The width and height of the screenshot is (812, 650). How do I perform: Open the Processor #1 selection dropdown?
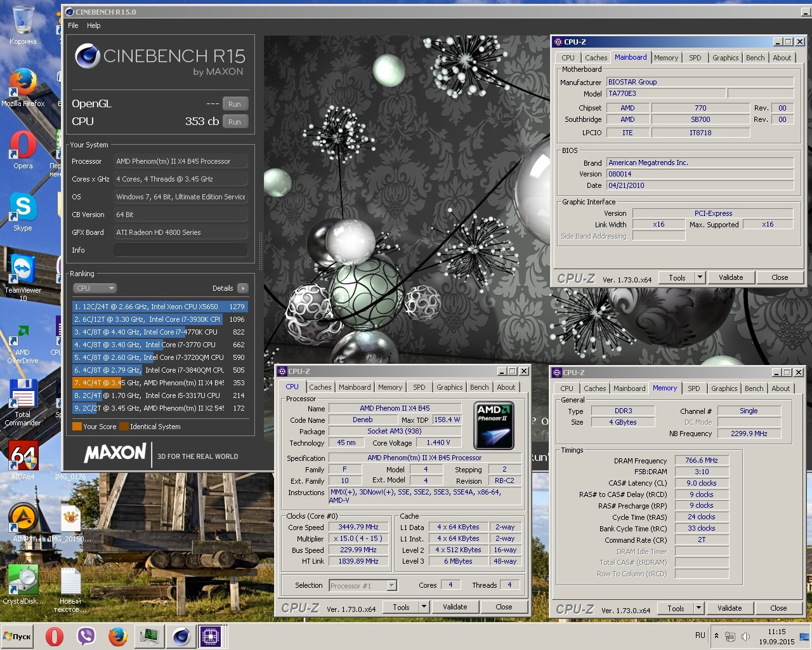click(x=363, y=585)
